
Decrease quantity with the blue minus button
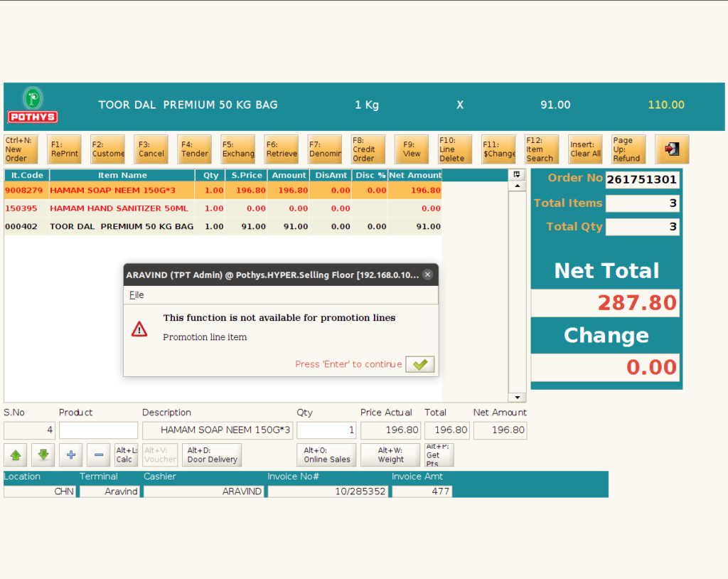[98, 455]
